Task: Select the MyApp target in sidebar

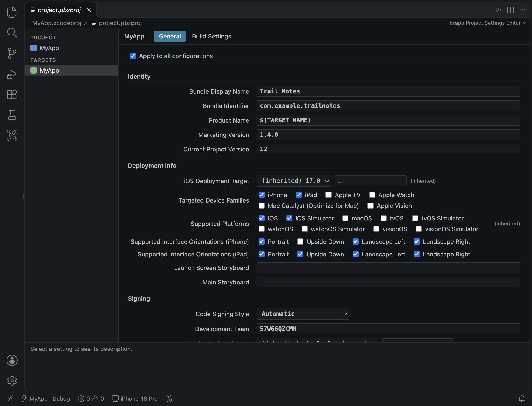Action: tap(71, 70)
